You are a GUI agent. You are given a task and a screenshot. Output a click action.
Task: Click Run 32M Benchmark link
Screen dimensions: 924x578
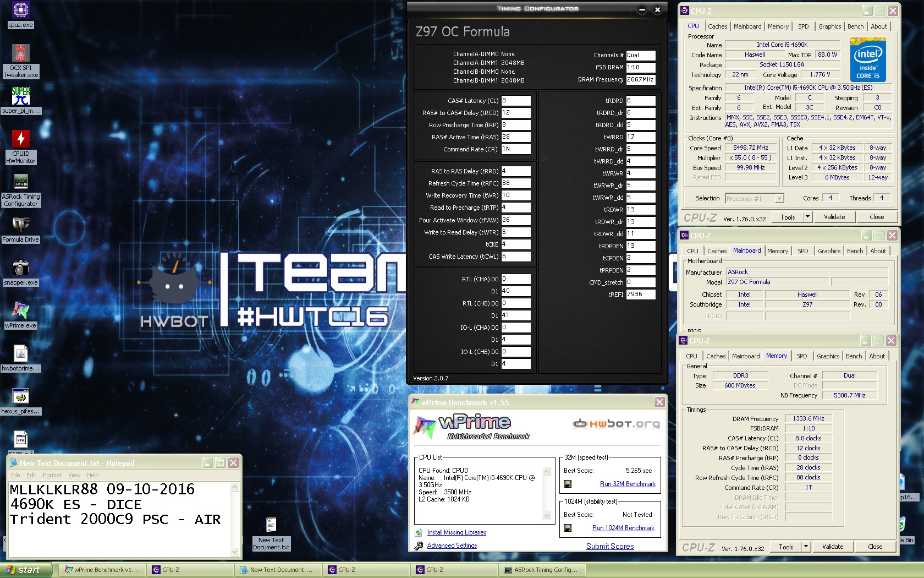point(628,484)
